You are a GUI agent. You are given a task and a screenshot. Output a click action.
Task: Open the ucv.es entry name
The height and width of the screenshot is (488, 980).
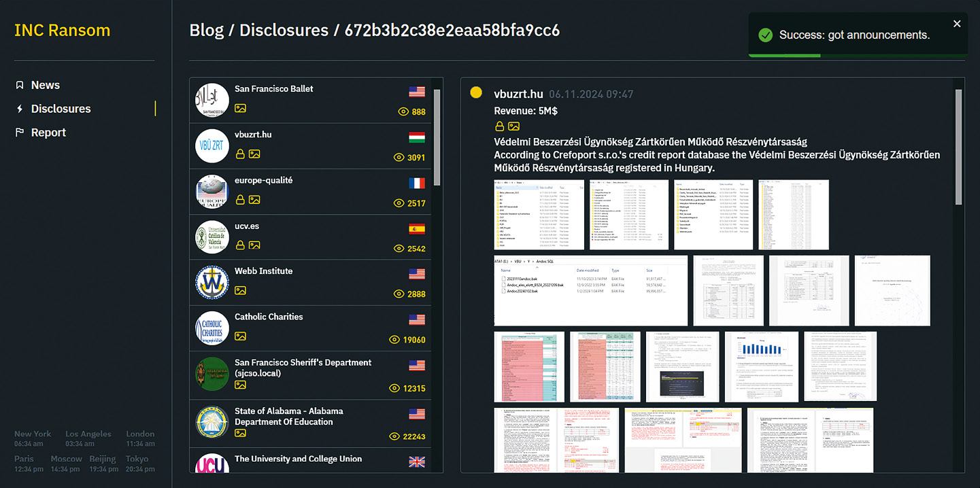pos(247,226)
